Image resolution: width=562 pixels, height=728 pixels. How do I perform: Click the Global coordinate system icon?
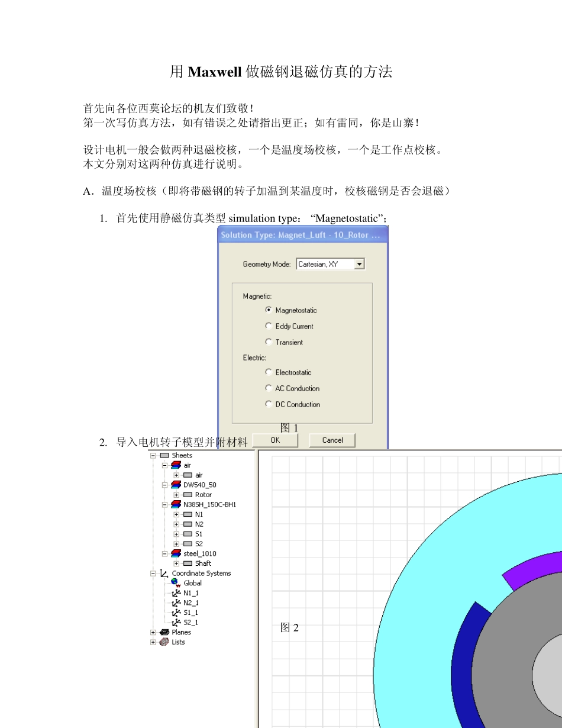176,583
